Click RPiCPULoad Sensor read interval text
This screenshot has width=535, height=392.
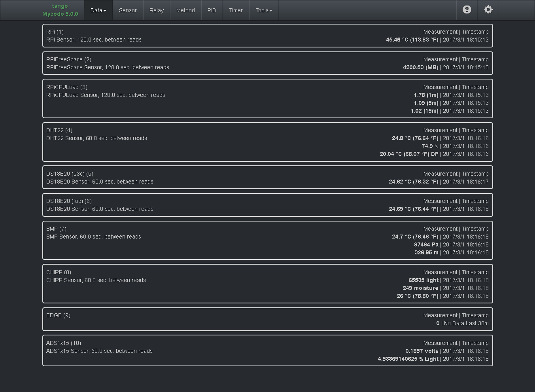click(x=106, y=95)
